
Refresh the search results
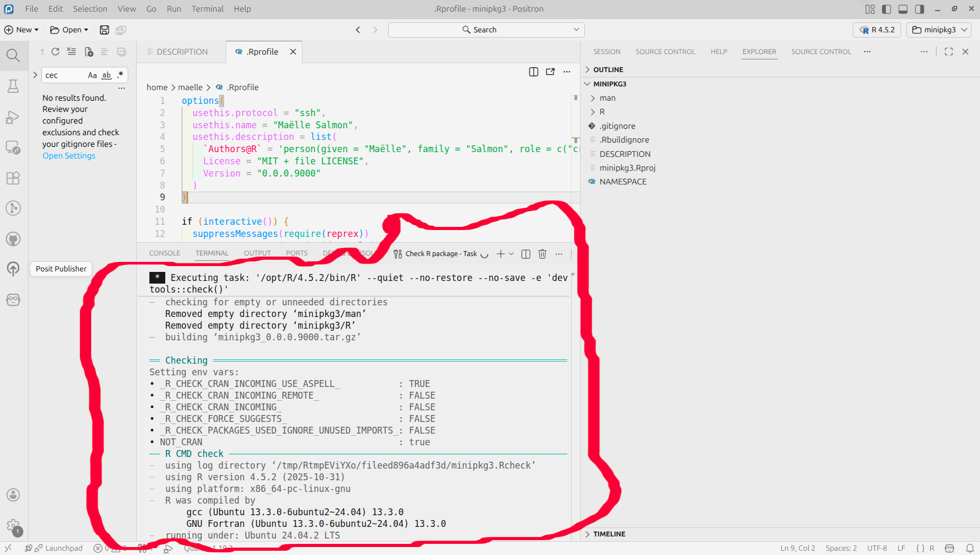point(55,51)
